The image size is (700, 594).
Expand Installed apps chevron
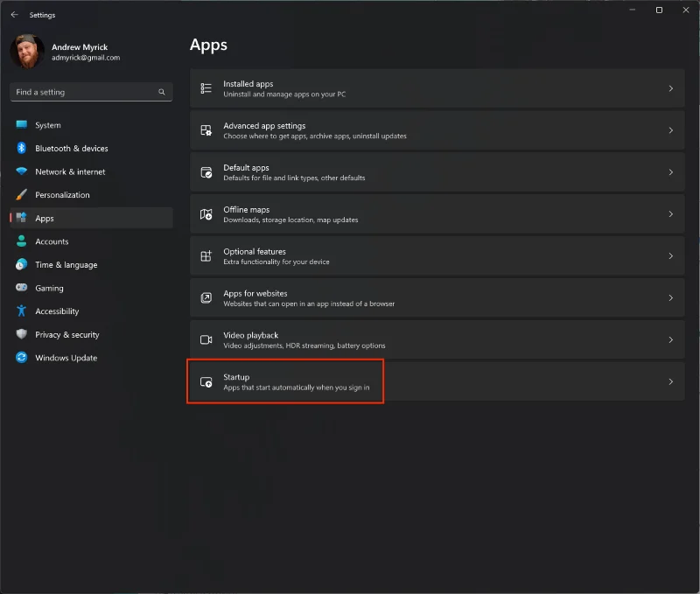(670, 88)
